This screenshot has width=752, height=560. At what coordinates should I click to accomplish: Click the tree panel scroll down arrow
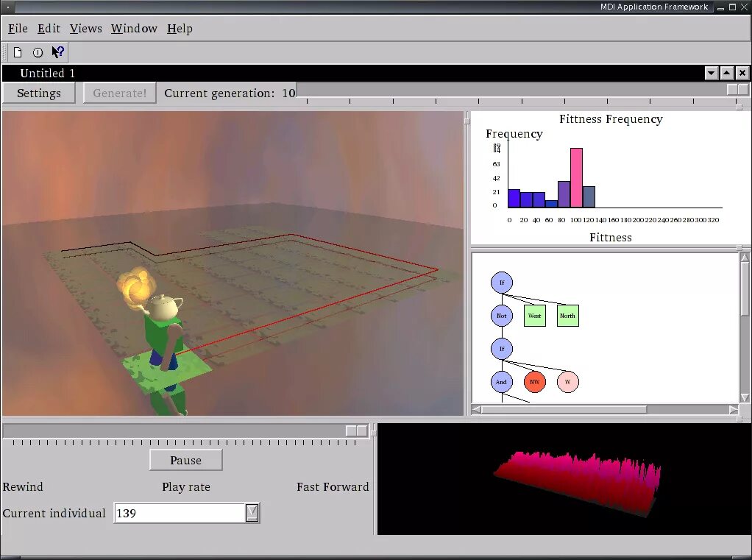(x=745, y=398)
